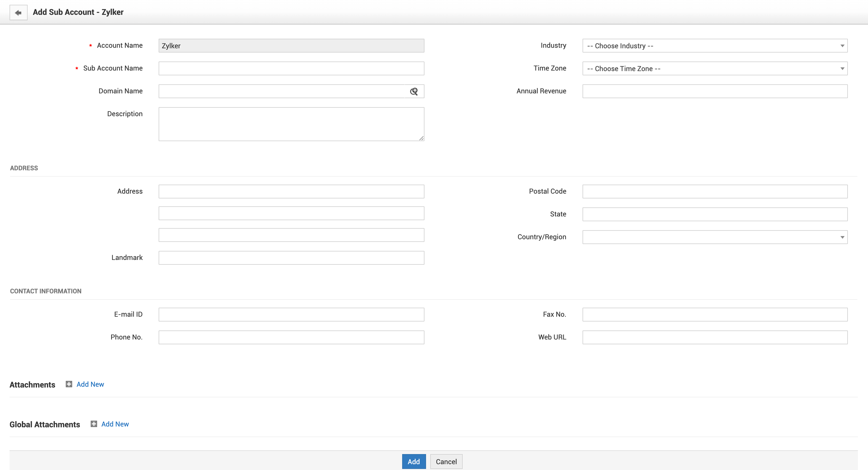Focus the Sub Account Name field
Screen dimensions: 868x470
point(291,69)
